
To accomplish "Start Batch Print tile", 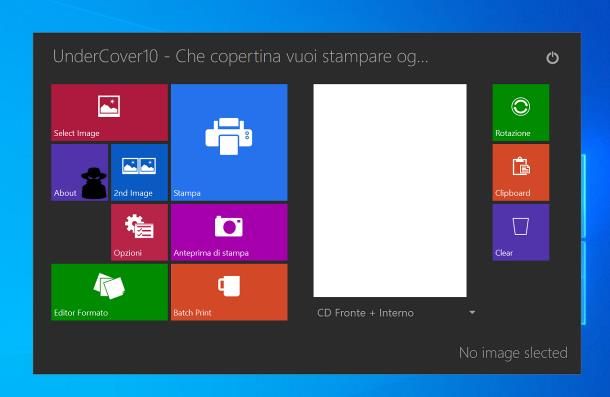I will [229, 292].
